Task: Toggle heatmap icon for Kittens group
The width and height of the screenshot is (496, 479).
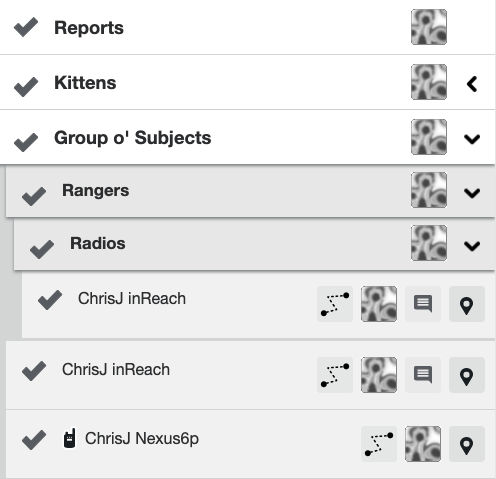Action: click(429, 82)
